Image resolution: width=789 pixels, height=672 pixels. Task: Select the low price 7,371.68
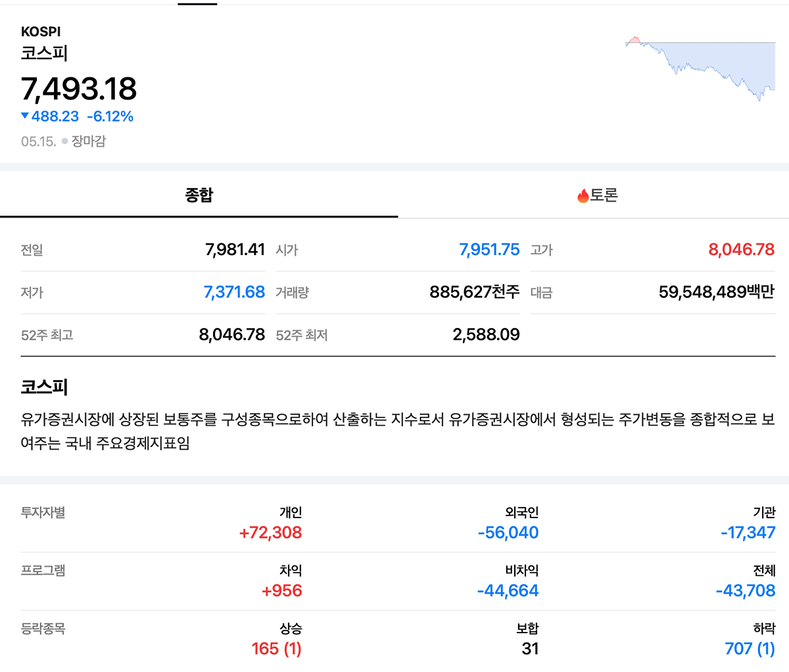234,292
